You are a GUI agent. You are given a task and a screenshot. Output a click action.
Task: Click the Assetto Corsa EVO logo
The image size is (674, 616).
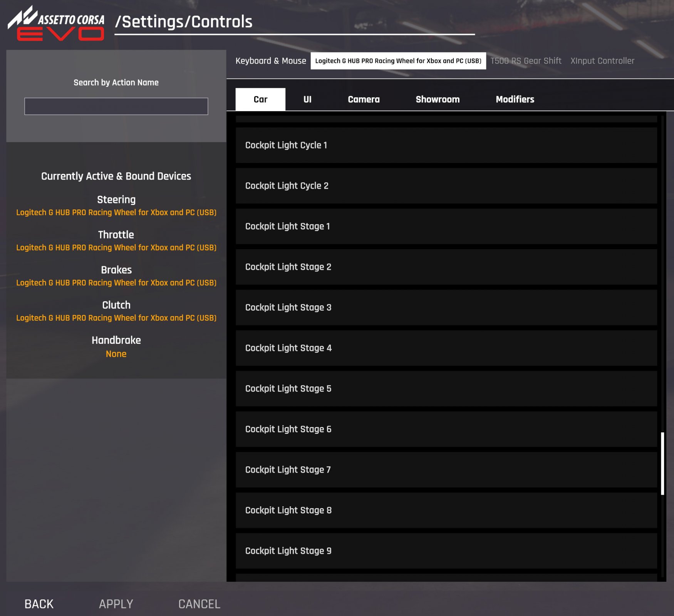coord(56,24)
